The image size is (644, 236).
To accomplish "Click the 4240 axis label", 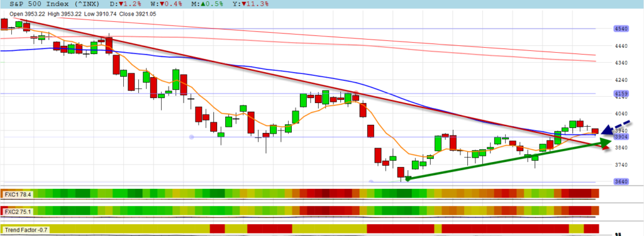I will [x=621, y=80].
